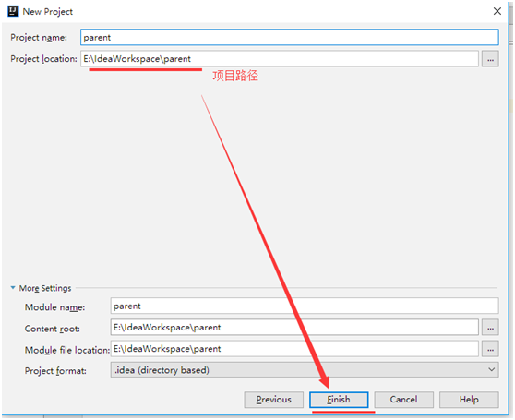Browse for Module file location folder
The width and height of the screenshot is (515, 420).
click(490, 349)
